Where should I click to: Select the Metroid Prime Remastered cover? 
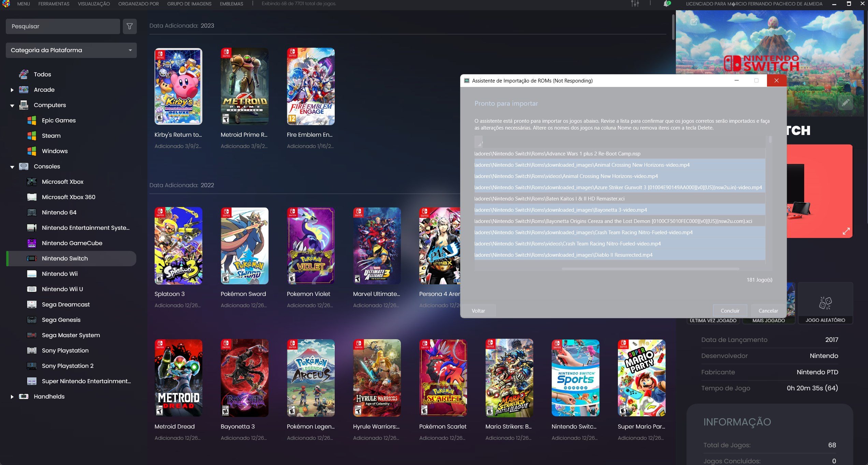[x=244, y=86]
